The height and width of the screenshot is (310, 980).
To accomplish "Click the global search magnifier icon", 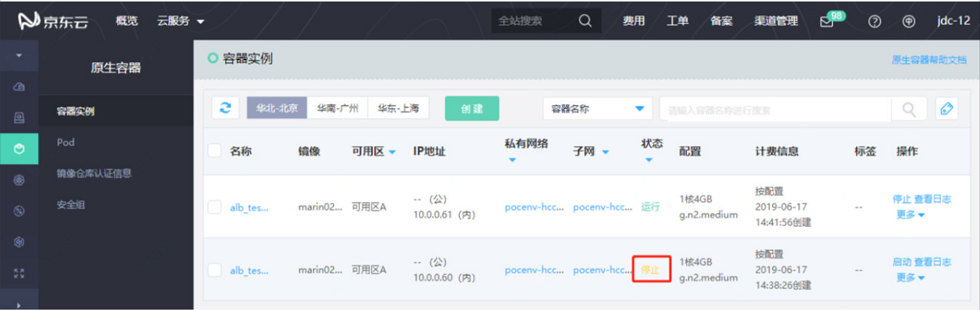I will click(585, 20).
